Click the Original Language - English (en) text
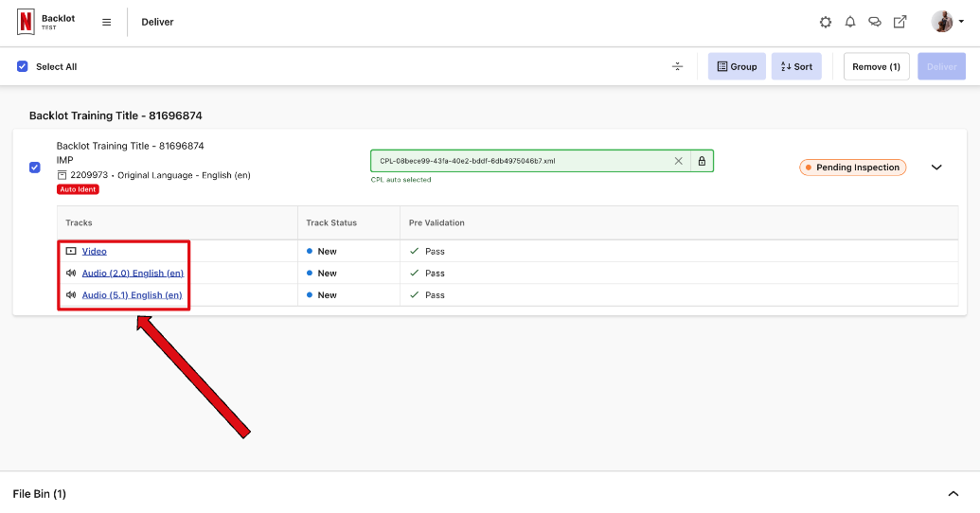 [184, 175]
